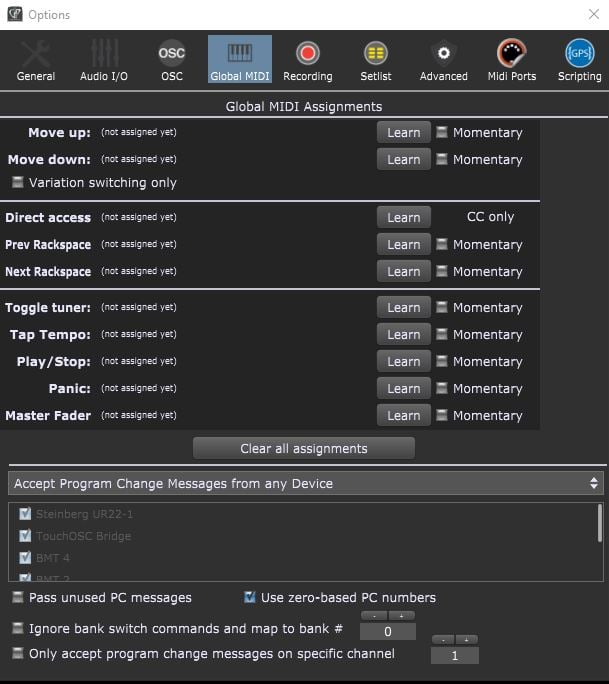This screenshot has width=609, height=684.
Task: Open Audio I/O mixer icon
Action: coord(103,60)
